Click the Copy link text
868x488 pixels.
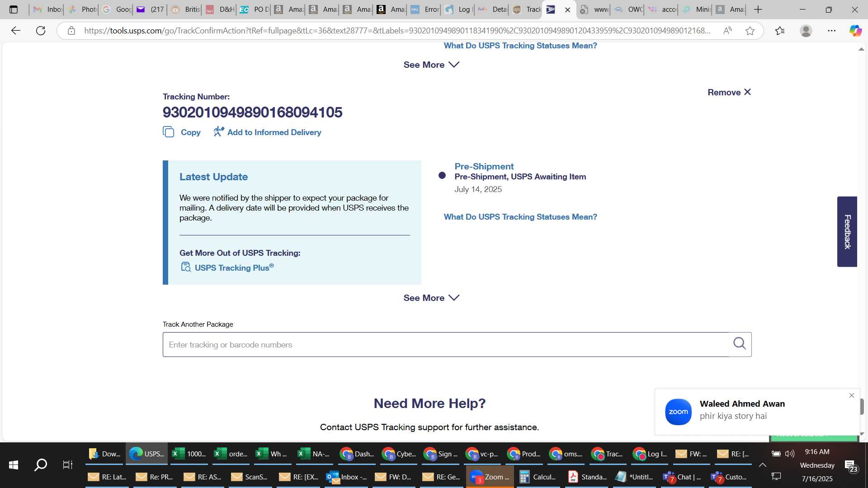(x=190, y=132)
